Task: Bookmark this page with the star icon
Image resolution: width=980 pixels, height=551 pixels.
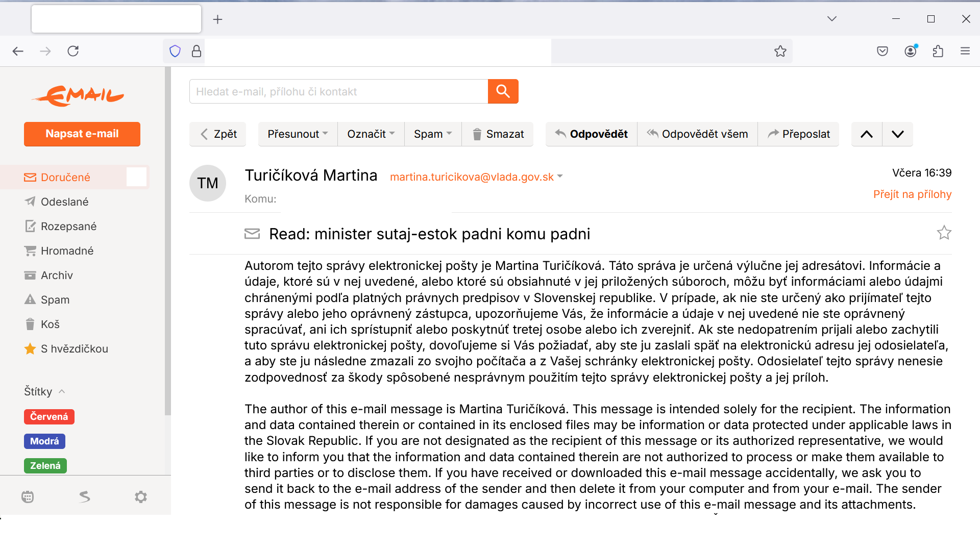Action: (x=780, y=51)
